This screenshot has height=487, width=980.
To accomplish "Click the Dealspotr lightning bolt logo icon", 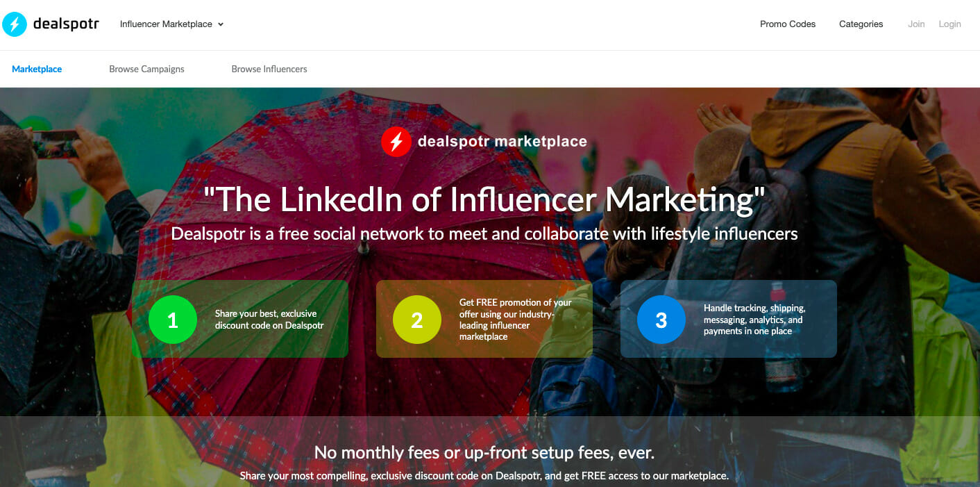I will click(15, 24).
